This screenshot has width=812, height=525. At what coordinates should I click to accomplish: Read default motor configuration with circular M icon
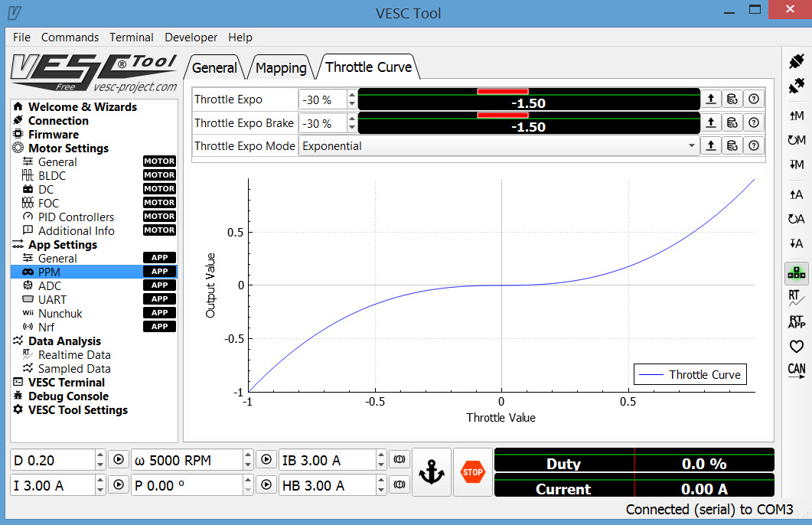tap(797, 140)
